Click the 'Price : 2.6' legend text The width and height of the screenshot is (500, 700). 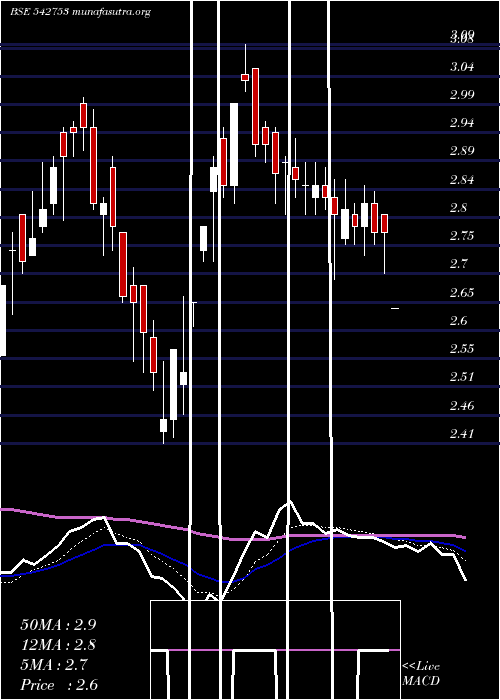click(59, 685)
